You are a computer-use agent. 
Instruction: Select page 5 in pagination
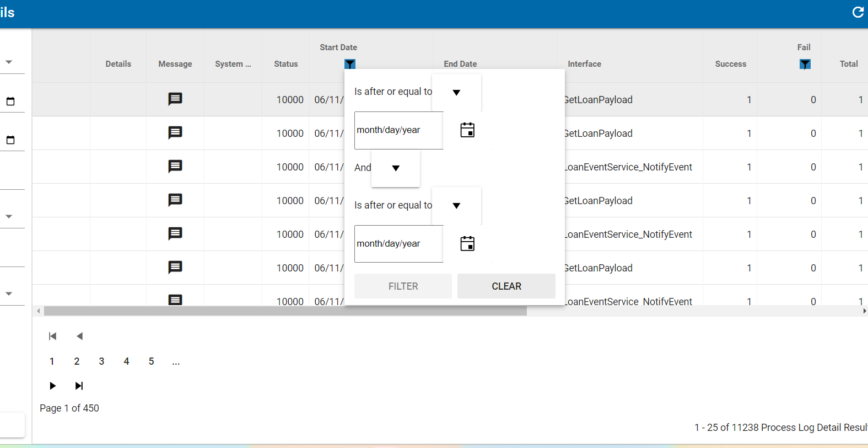(x=151, y=361)
